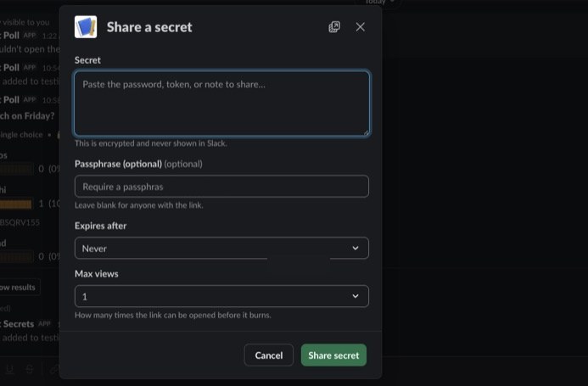Open the dialog in a new window icon
This screenshot has height=386, width=588.
pos(334,27)
